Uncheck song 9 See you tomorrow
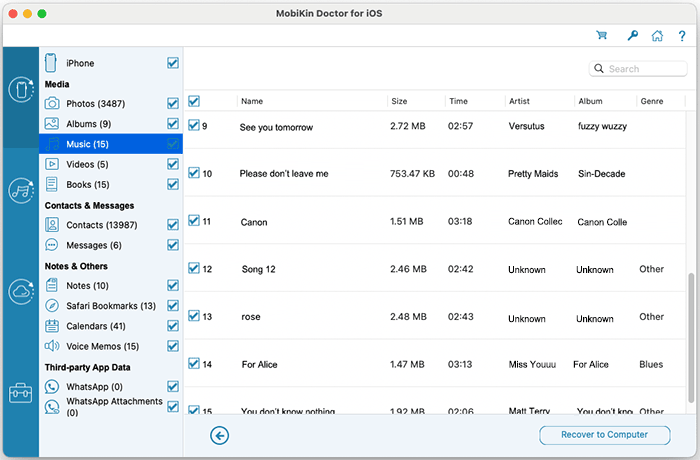Viewport: 700px width, 460px height. (194, 125)
